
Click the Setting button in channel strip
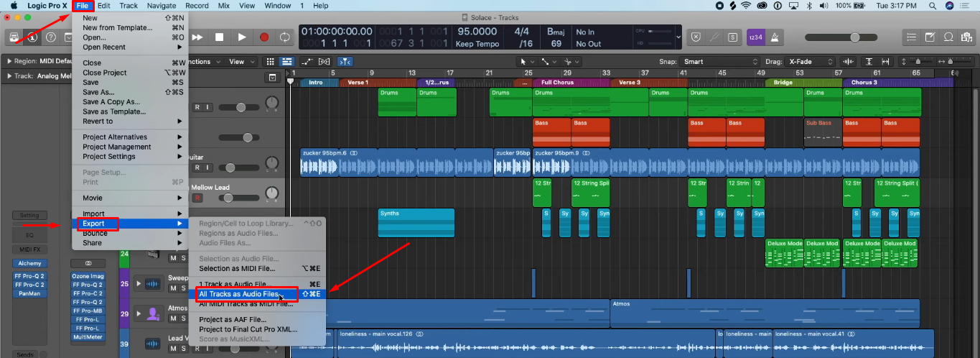(29, 215)
